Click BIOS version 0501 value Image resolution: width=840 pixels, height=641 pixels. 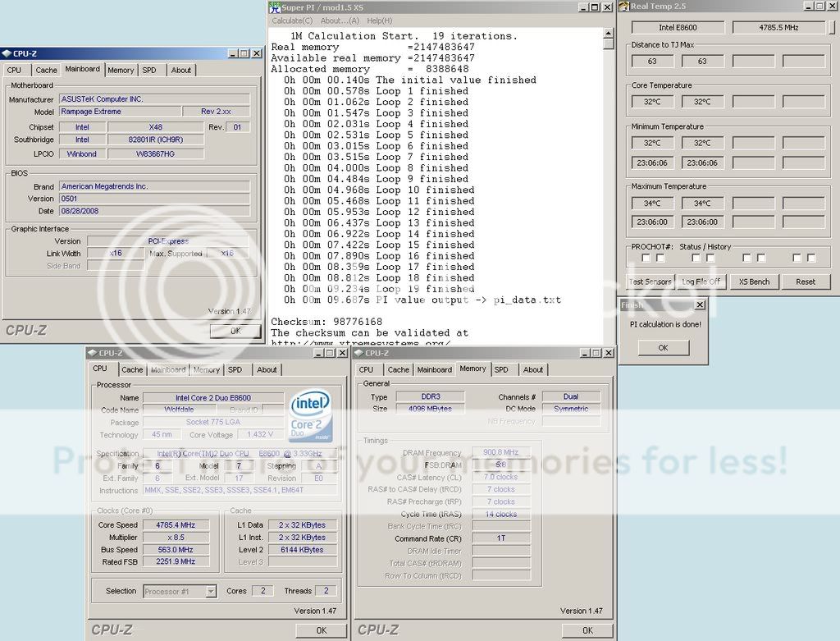pos(154,199)
